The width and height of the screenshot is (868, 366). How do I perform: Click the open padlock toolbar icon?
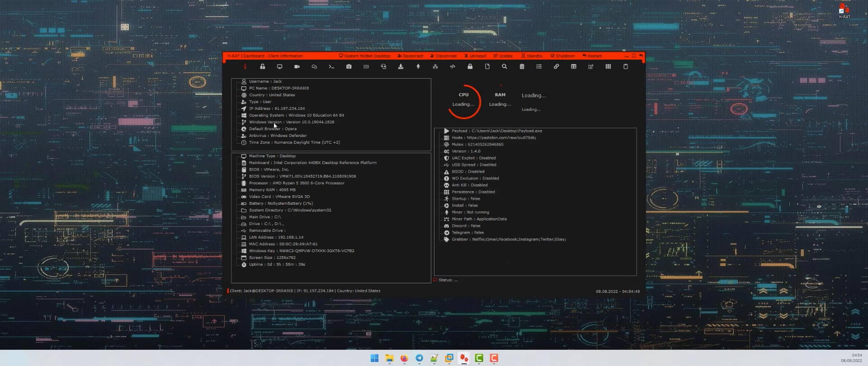tap(262, 66)
